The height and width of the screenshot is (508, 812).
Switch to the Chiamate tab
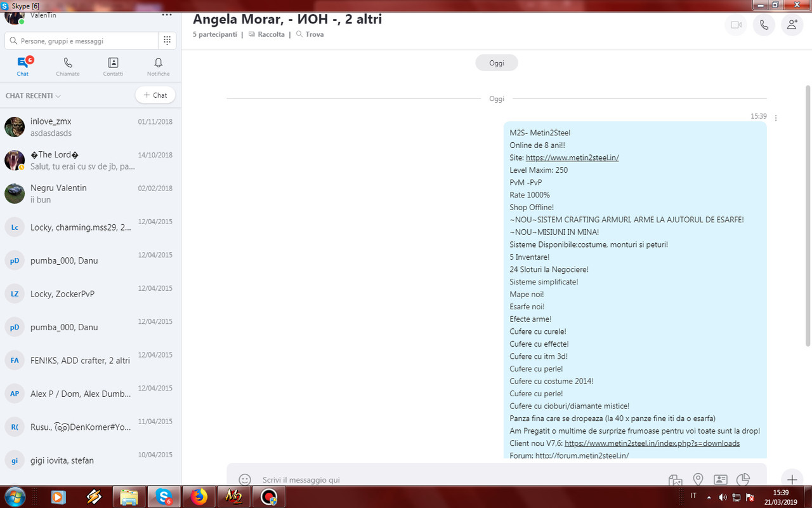point(68,66)
